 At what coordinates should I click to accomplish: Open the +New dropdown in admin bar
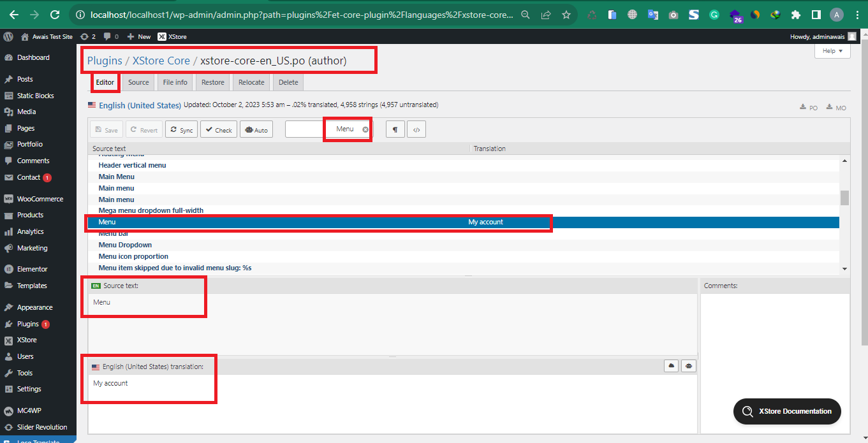coord(140,37)
